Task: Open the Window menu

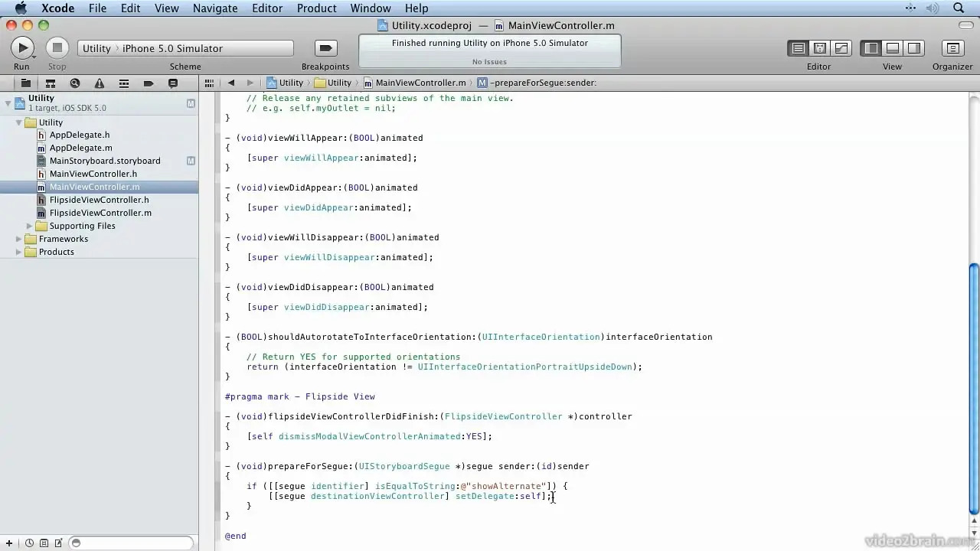Action: (371, 8)
